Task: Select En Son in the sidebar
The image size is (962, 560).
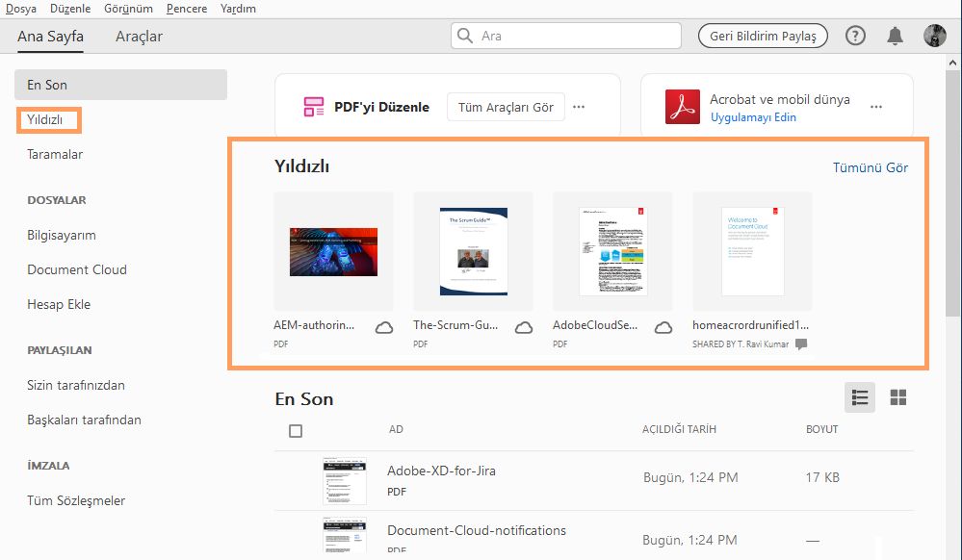Action: pos(121,85)
